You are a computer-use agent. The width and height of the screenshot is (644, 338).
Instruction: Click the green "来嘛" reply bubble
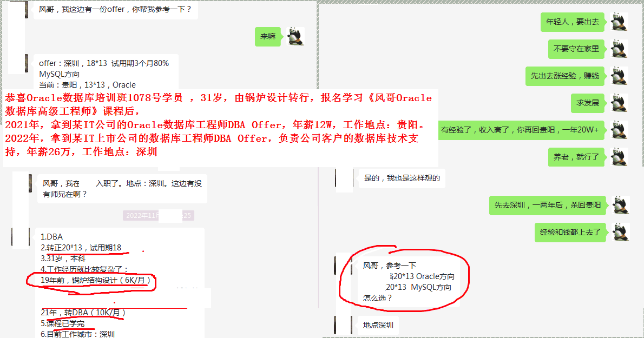(x=268, y=37)
